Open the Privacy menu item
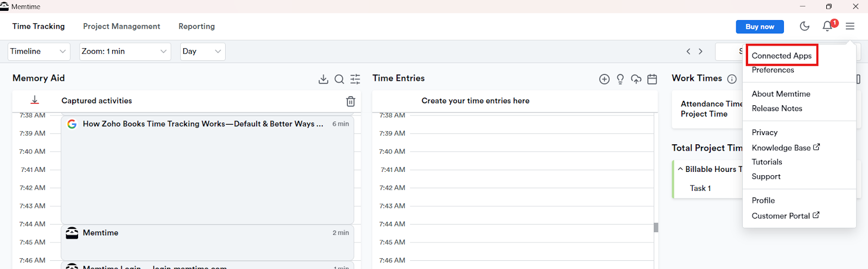Viewport: 868px width, 269px height. pyautogui.click(x=764, y=132)
